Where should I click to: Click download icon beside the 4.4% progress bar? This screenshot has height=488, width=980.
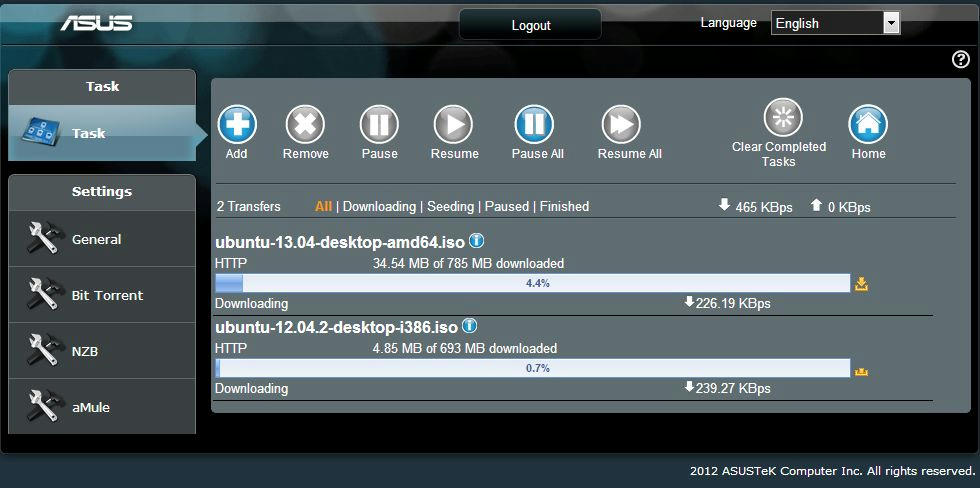(x=861, y=284)
